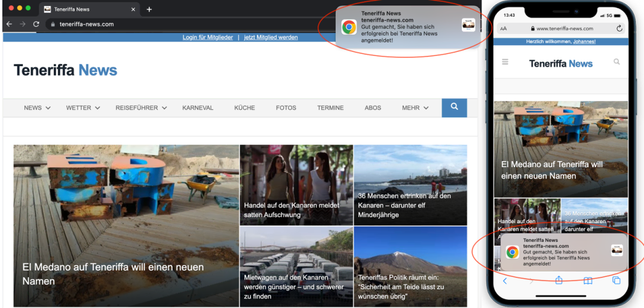The image size is (644, 308).
Task: Click the site thumbnail in phone notification
Action: click(x=617, y=250)
